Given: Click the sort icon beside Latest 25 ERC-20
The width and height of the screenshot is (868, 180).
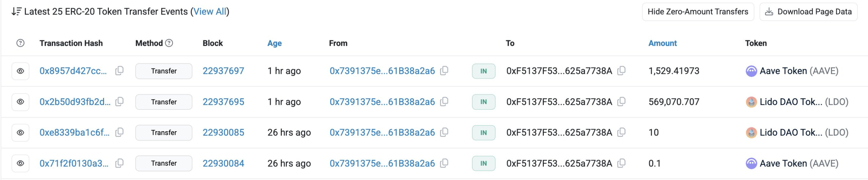Looking at the screenshot, I should click(x=17, y=12).
